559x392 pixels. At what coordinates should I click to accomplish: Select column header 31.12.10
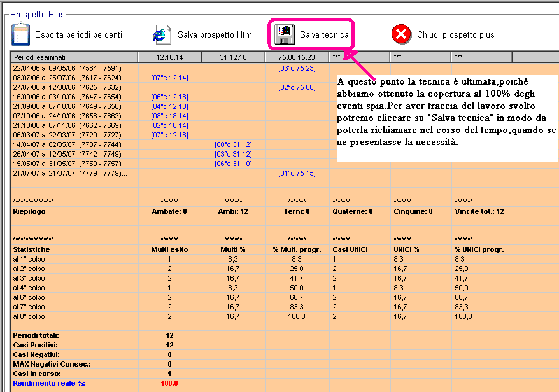[234, 57]
